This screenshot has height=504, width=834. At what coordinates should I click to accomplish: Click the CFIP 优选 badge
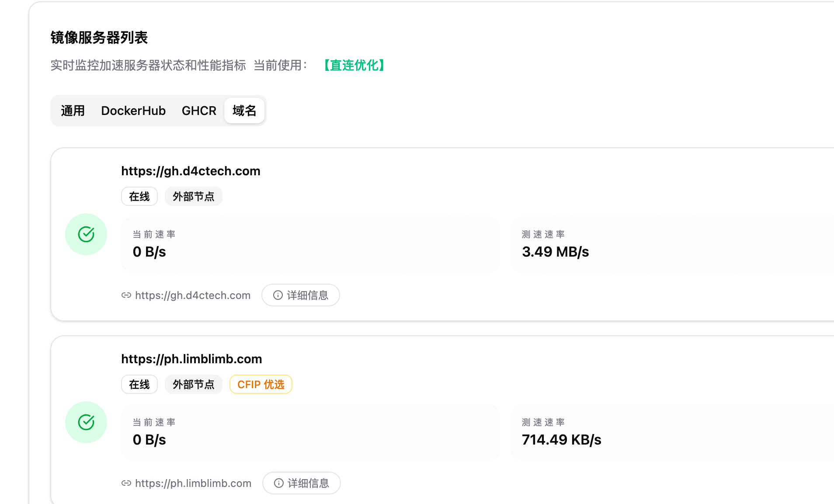[261, 385]
